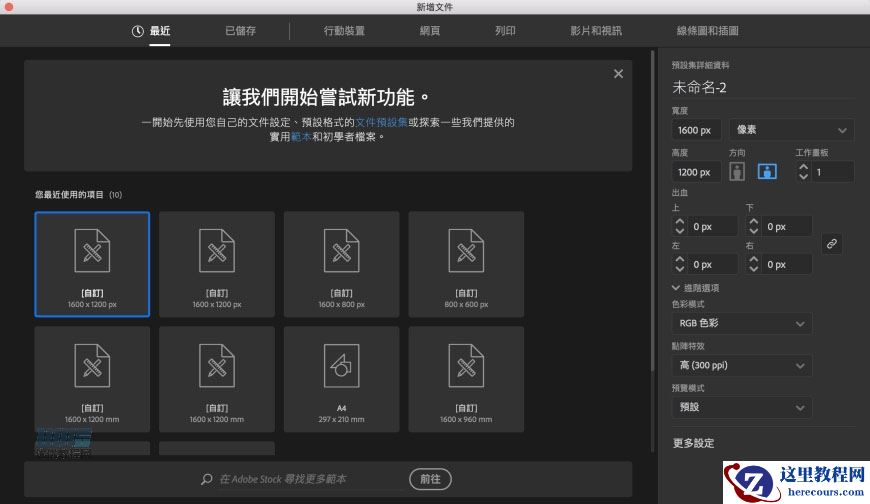Image resolution: width=870 pixels, height=504 pixels.
Task: Select the 最近 (Recent) tab
Action: pyautogui.click(x=160, y=31)
